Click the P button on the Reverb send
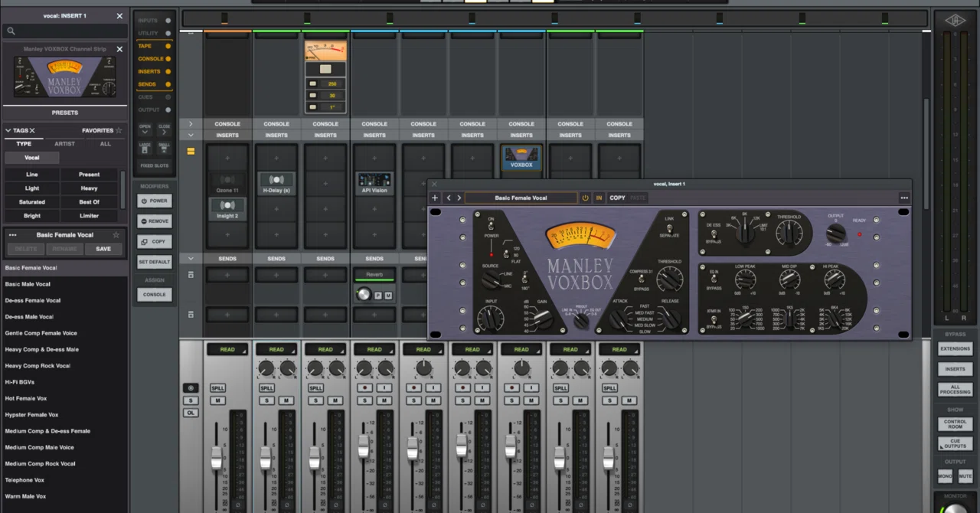Image resolution: width=980 pixels, height=513 pixels. [x=377, y=295]
